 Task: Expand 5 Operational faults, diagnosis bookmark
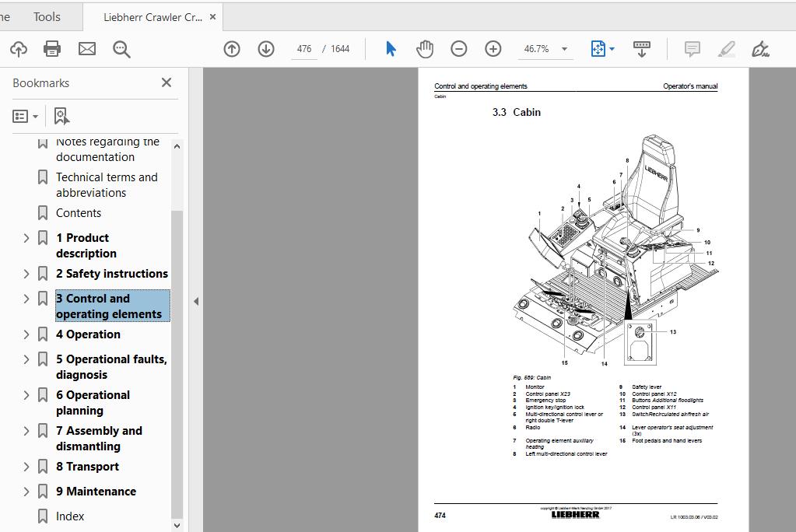coord(26,359)
